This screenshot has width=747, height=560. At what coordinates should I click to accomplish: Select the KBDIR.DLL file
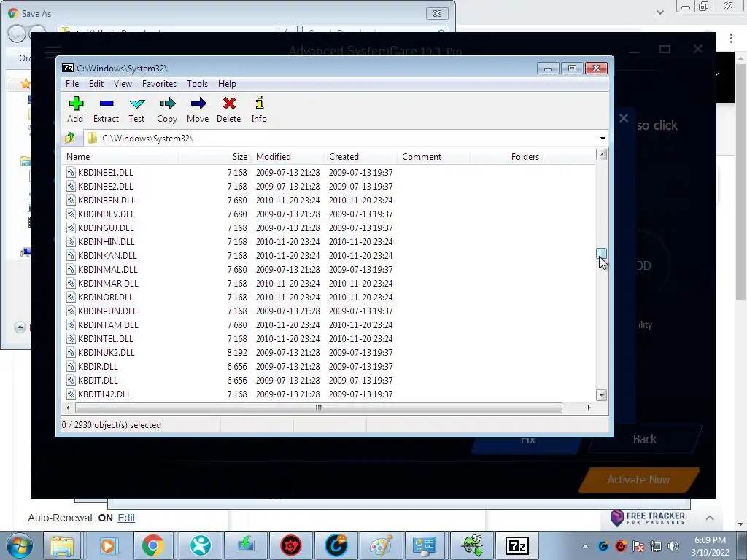coord(98,366)
